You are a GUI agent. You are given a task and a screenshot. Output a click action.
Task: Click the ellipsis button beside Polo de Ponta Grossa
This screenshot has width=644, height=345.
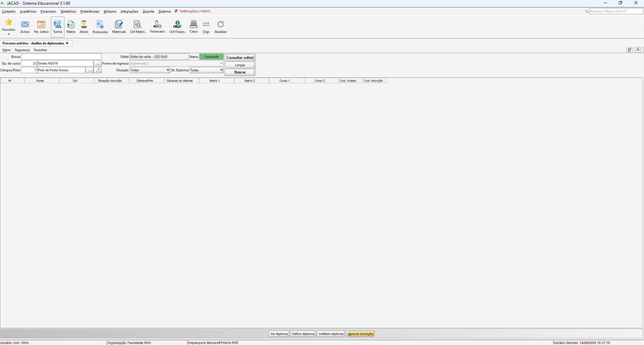coord(90,70)
